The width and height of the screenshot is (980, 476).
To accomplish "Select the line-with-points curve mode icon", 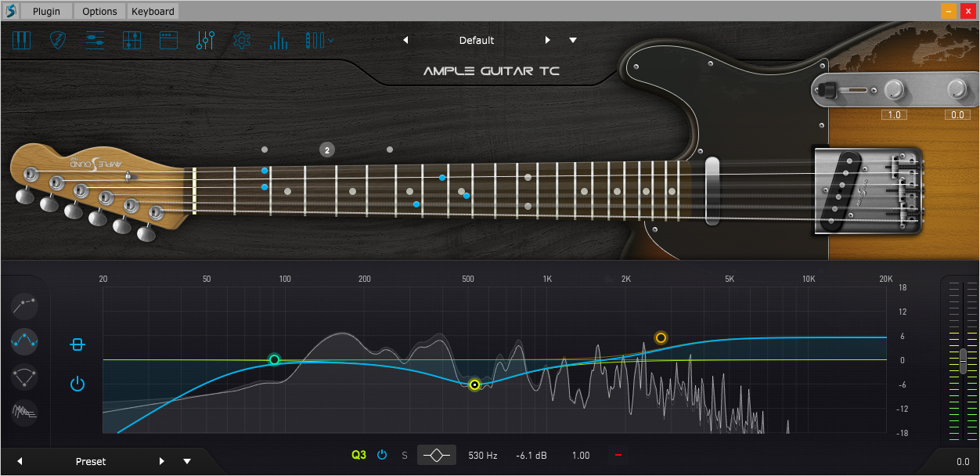I will click(25, 305).
